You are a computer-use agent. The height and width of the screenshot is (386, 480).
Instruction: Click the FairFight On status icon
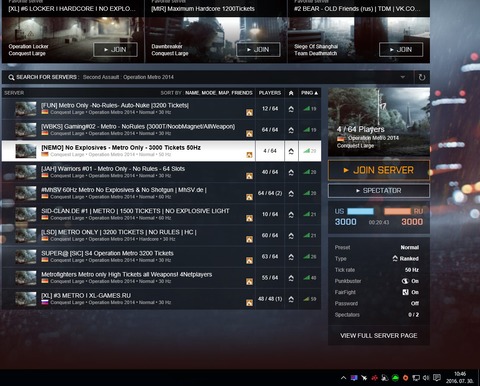[x=405, y=292]
